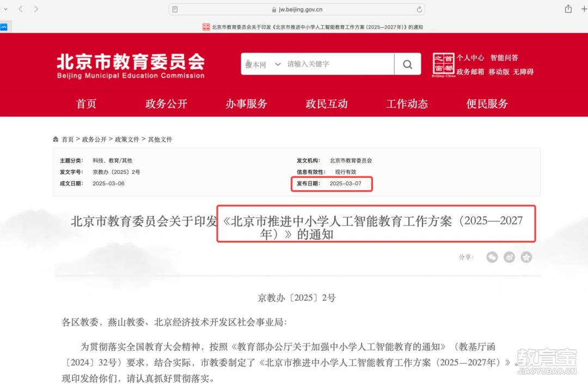Go to 首页 in navigation bar
588x387 pixels.
pyautogui.click(x=86, y=104)
